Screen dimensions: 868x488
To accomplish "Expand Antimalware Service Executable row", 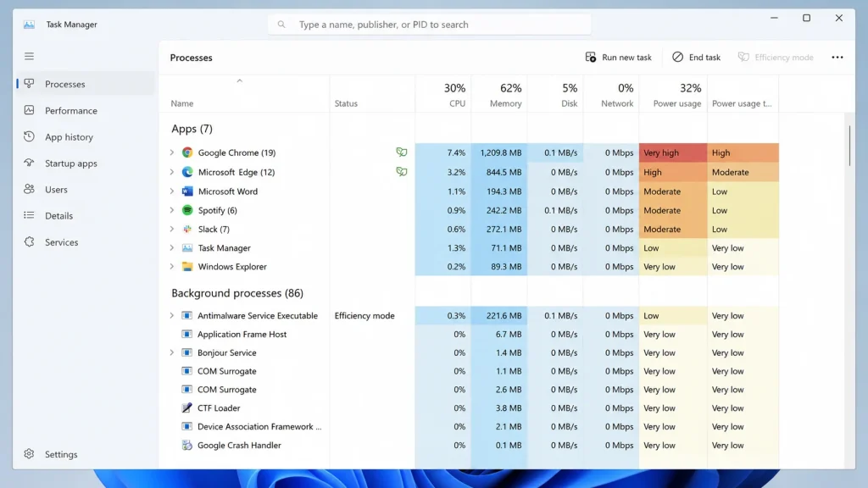I will coord(171,315).
